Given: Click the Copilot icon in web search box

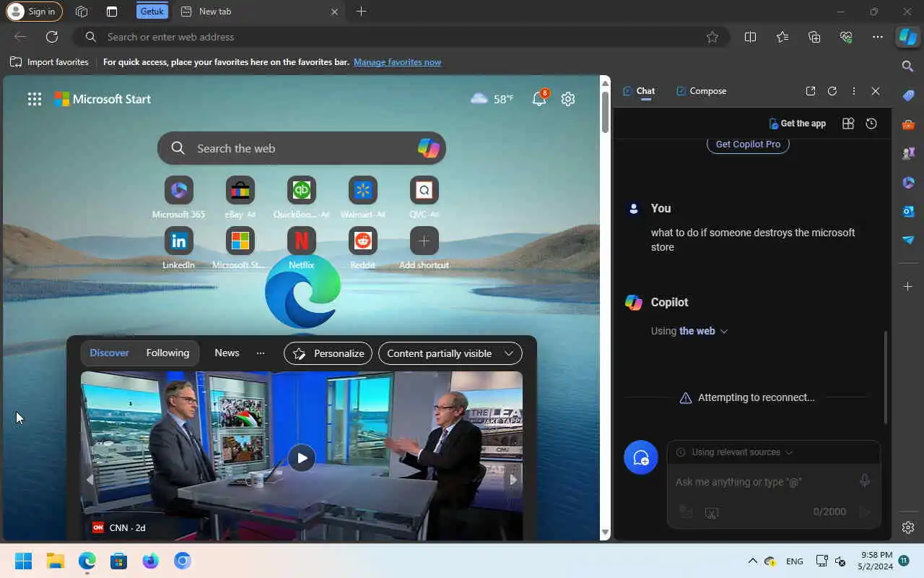Looking at the screenshot, I should point(428,148).
